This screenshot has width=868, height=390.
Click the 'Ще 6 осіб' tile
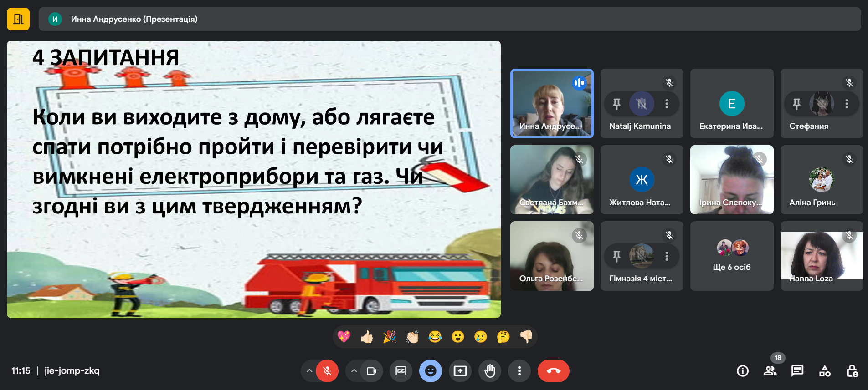[732, 256]
